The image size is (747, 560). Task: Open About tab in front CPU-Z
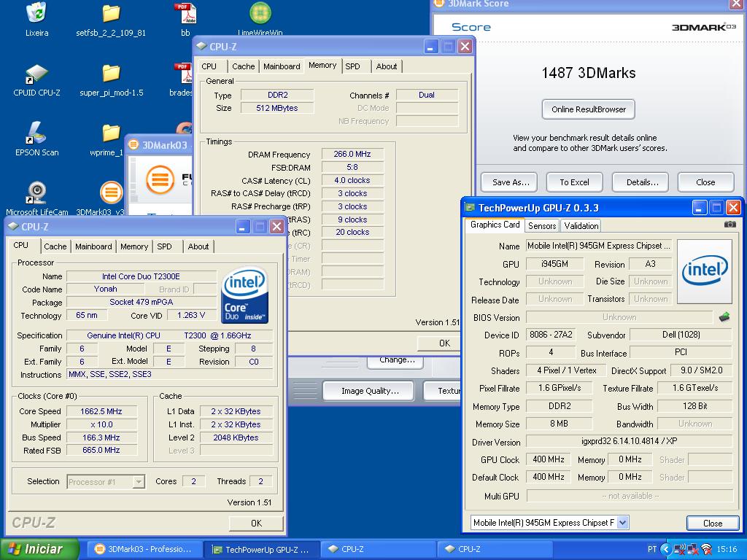click(198, 246)
